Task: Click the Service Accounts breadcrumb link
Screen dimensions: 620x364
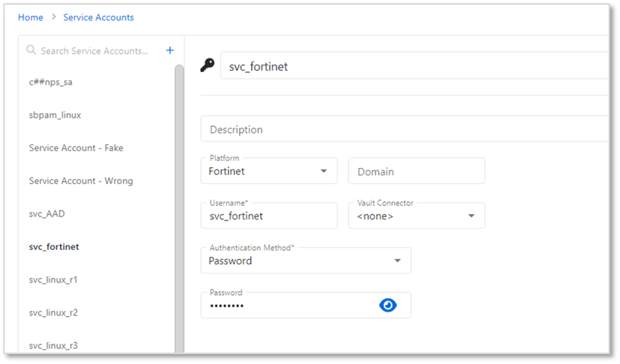Action: coord(98,17)
